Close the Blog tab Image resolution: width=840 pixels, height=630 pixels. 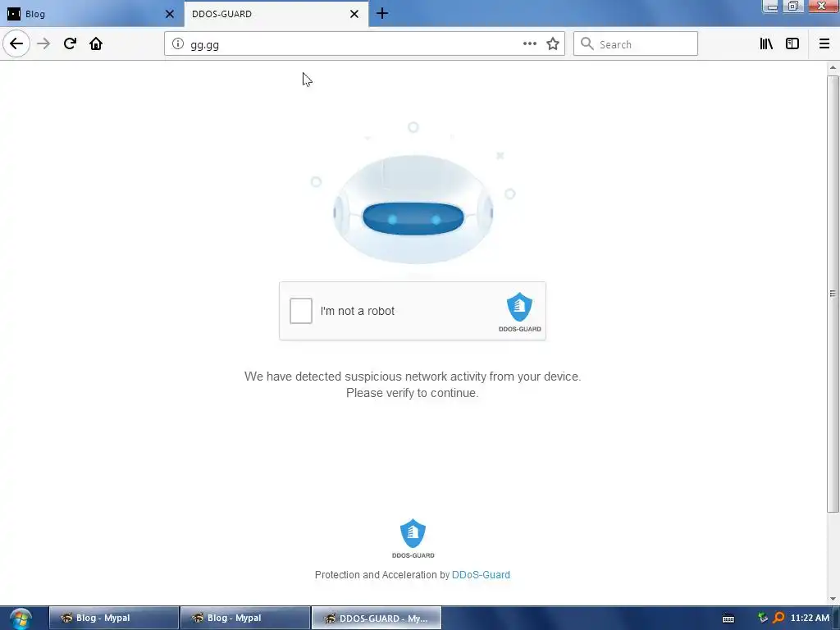coord(169,14)
